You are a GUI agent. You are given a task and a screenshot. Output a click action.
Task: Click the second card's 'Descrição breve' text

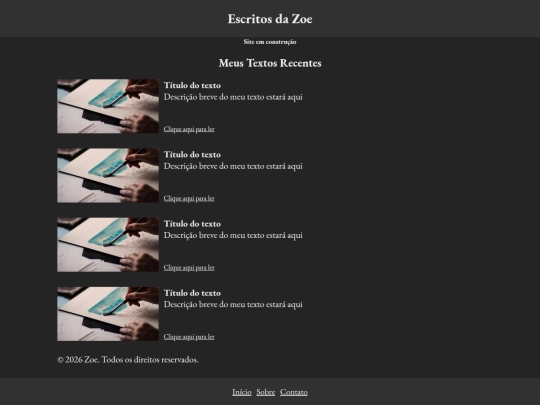point(233,166)
